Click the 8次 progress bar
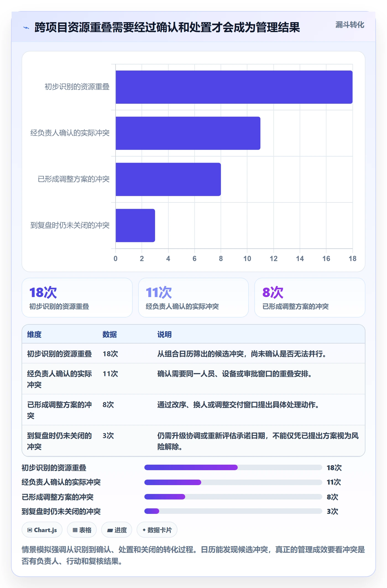The width and height of the screenshot is (387, 588). coord(233,497)
